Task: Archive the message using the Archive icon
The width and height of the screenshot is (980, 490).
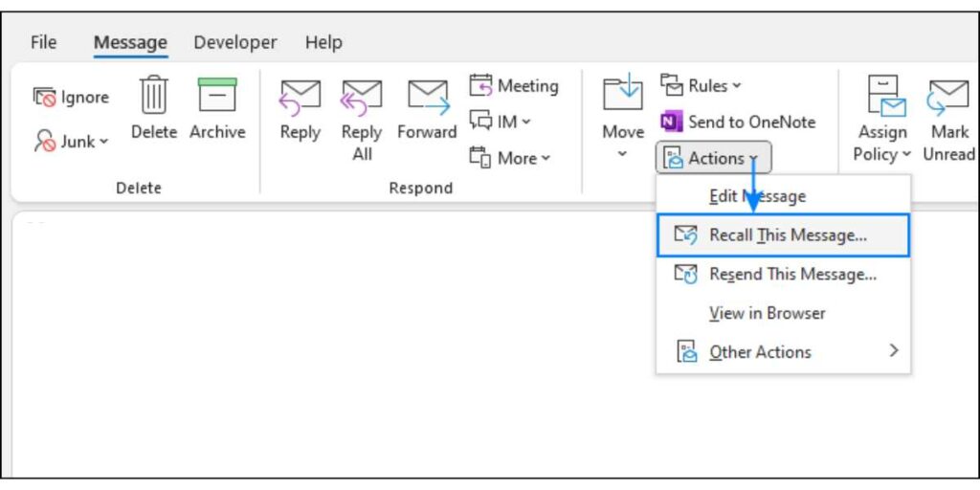Action: [x=217, y=95]
